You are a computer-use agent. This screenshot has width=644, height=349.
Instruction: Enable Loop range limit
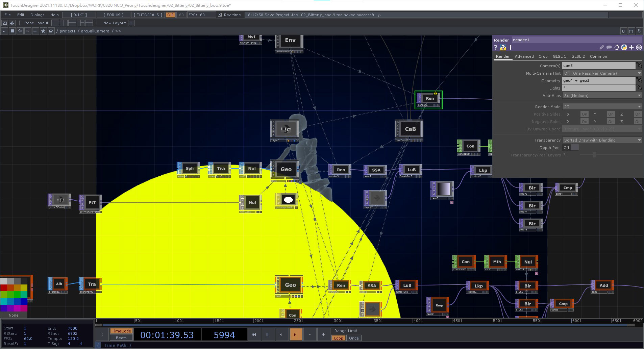click(x=339, y=338)
